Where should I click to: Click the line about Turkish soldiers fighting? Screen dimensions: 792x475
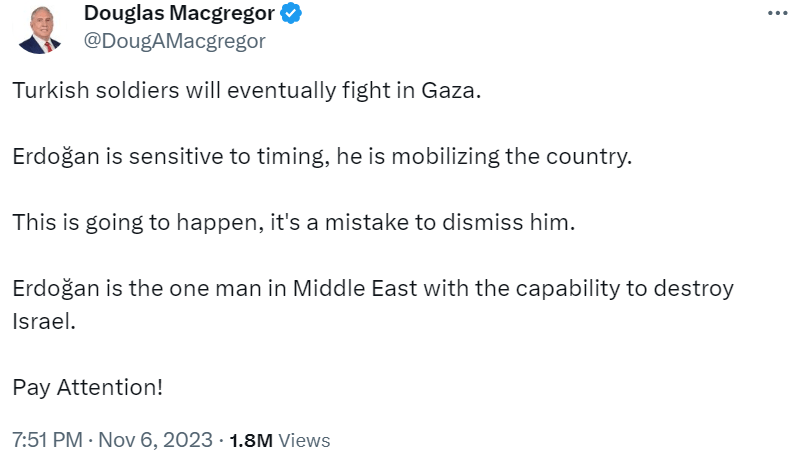pyautogui.click(x=247, y=92)
